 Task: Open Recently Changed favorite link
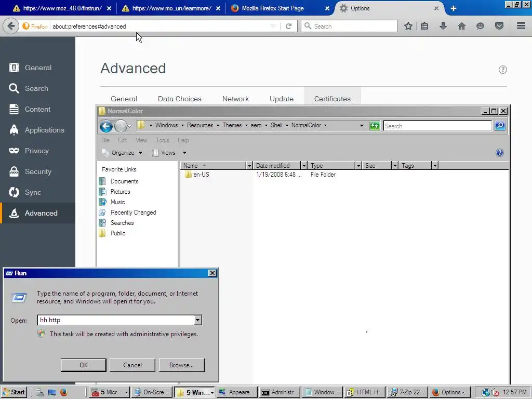[x=133, y=212]
